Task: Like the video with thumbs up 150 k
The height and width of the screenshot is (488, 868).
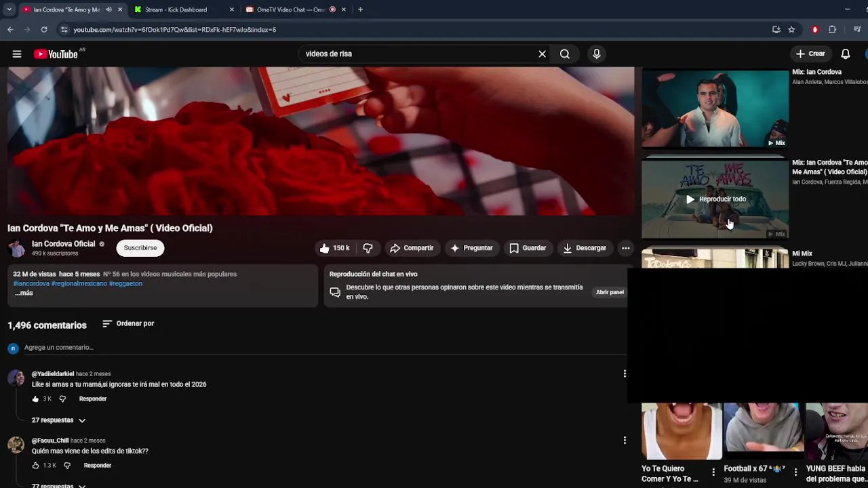Action: click(334, 248)
